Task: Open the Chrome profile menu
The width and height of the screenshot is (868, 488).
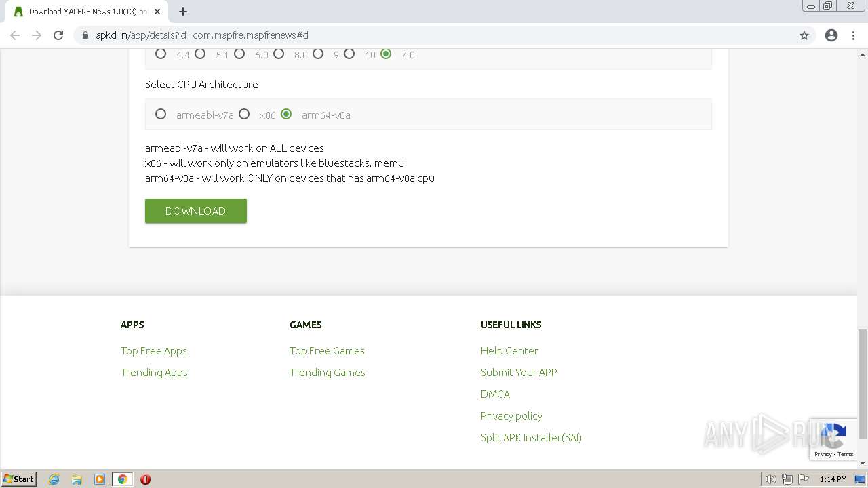Action: [831, 35]
